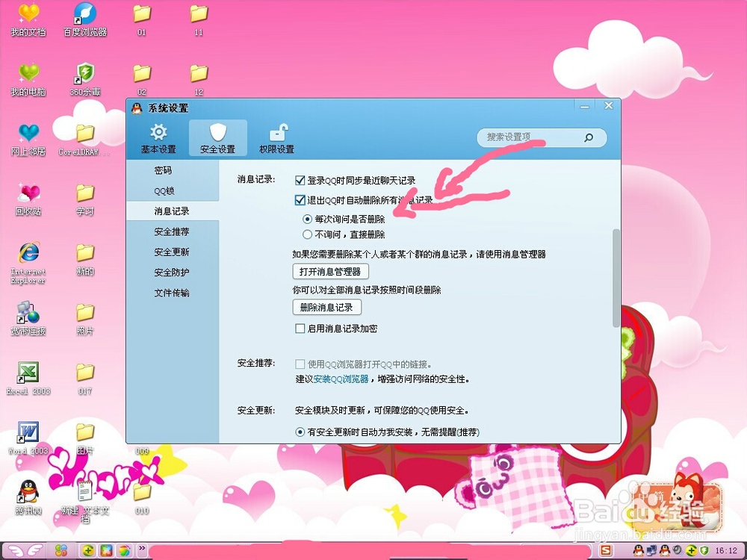Select the Excel 2003 desktop shortcut

click(28, 379)
